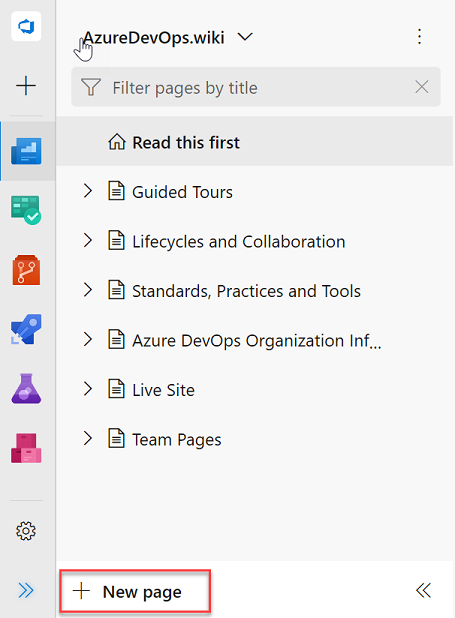
Task: Expand the Live Site node
Action: pos(88,389)
